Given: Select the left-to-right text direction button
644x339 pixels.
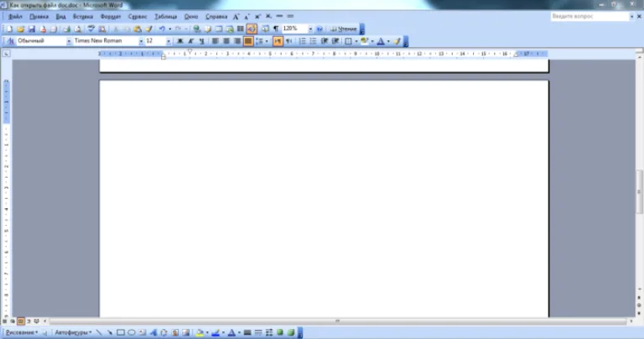Looking at the screenshot, I should 278,41.
